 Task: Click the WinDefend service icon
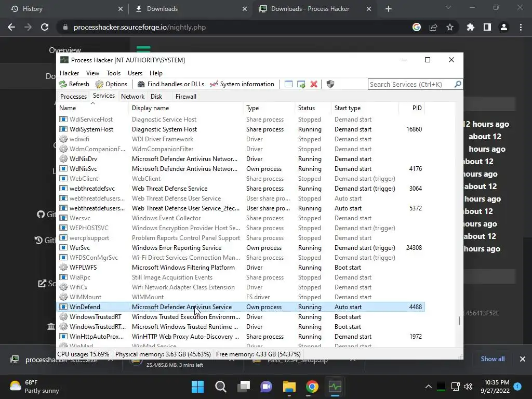pos(63,307)
